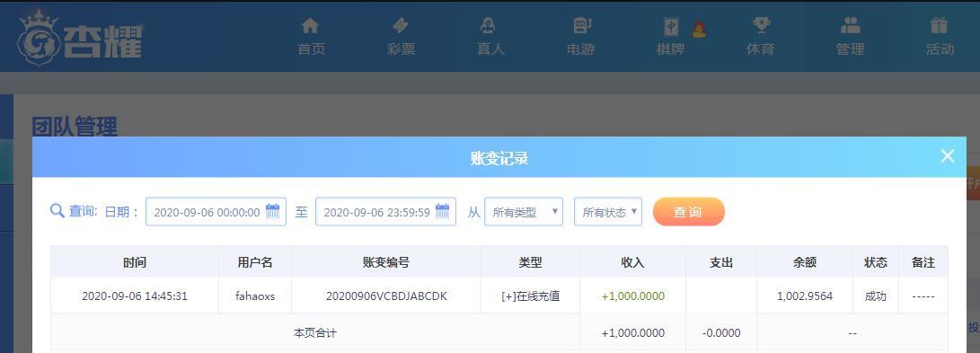Click the orange 查询 query button
This screenshot has width=980, height=353.
coord(689,212)
